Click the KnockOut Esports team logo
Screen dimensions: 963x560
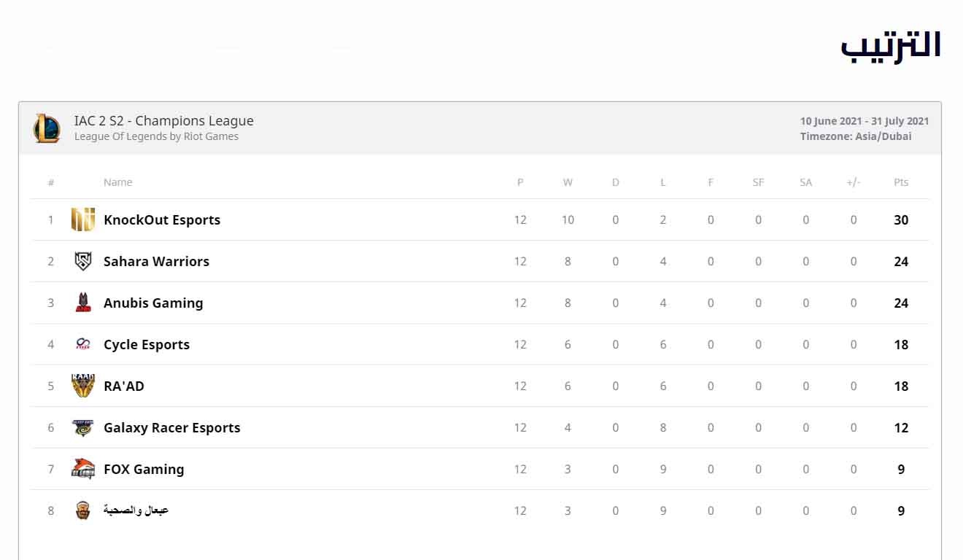point(83,219)
